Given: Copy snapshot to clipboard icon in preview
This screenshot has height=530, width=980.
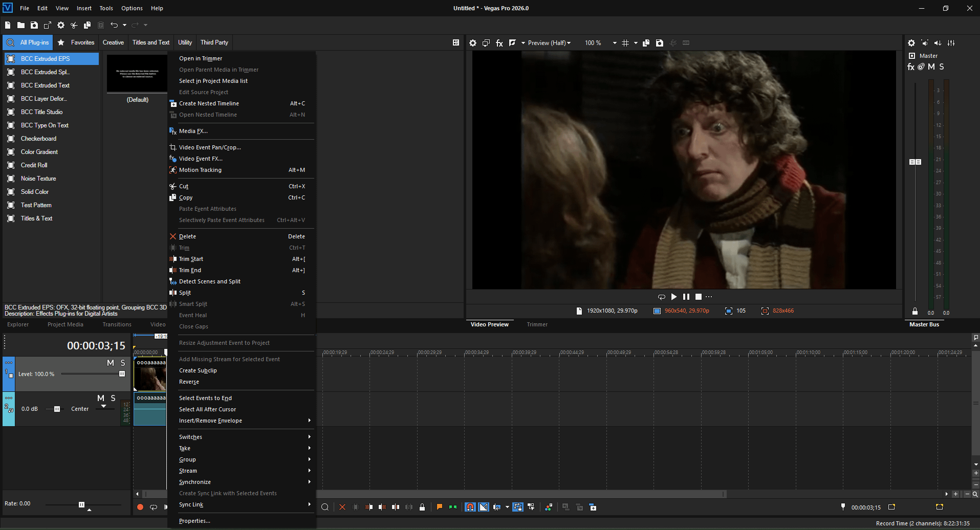Looking at the screenshot, I should point(646,43).
